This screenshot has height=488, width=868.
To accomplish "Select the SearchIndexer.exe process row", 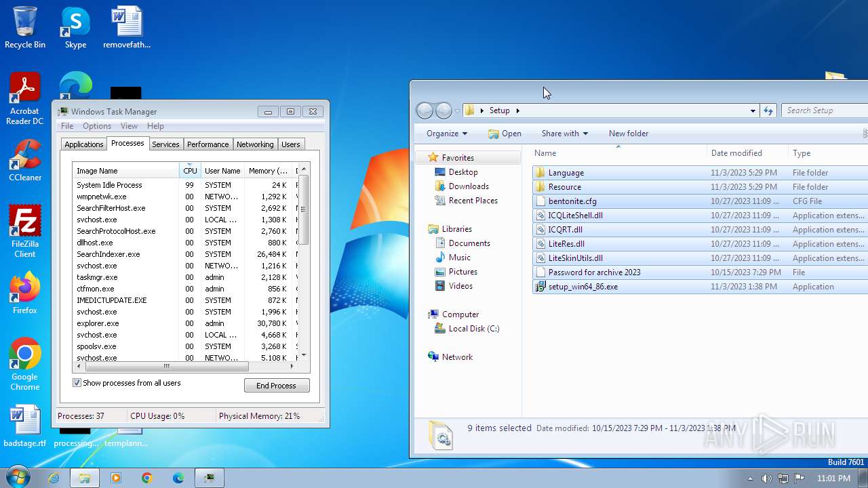I will [186, 254].
